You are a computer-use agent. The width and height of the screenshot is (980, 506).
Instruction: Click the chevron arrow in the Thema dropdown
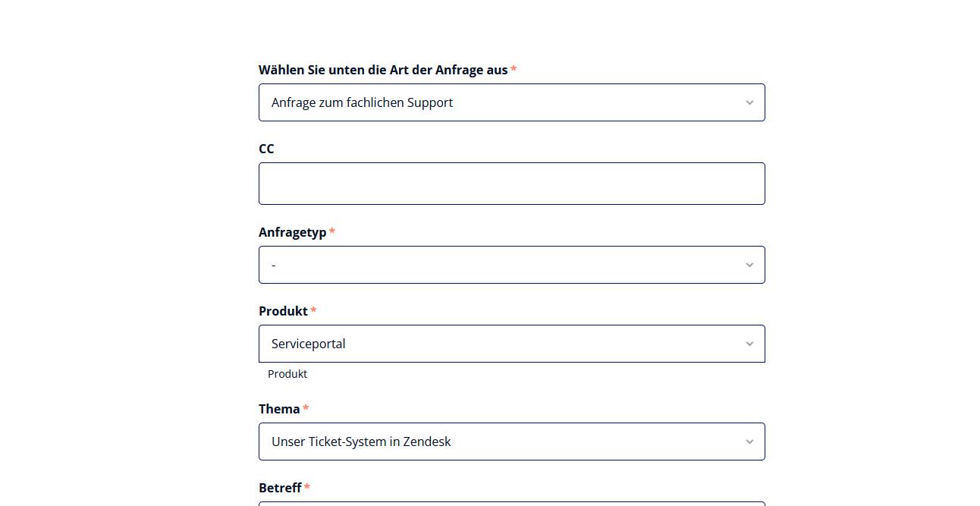coord(749,442)
